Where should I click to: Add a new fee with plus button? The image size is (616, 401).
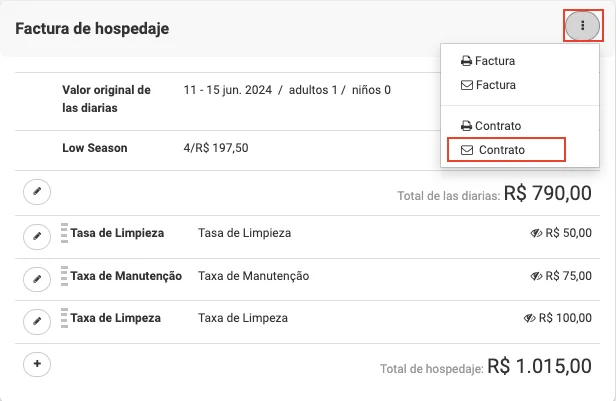pos(36,364)
